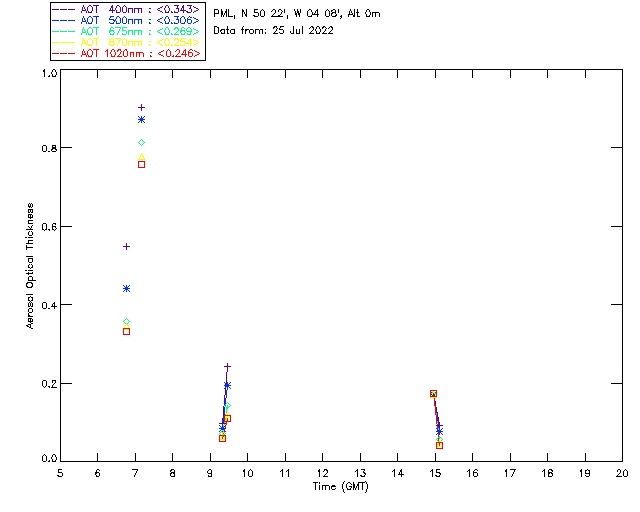Click the x-axis tick label 16
640x512 pixels.
click(x=473, y=473)
